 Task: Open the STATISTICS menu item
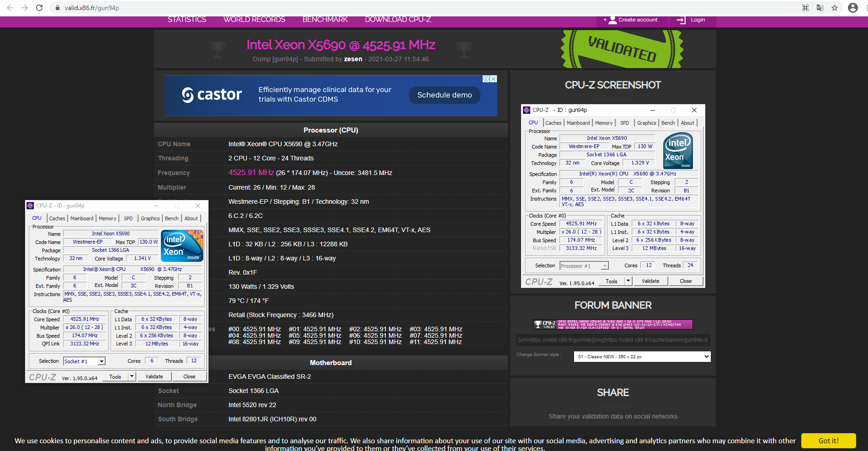point(187,20)
